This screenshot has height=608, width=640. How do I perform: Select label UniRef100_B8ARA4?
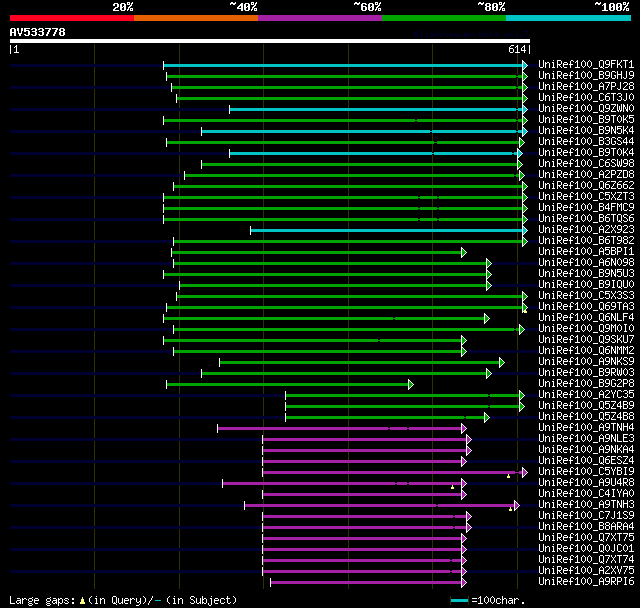(586, 527)
